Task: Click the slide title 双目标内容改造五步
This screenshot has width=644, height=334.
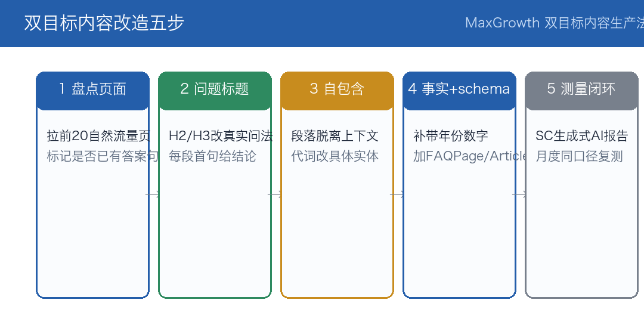Action: coord(104,23)
